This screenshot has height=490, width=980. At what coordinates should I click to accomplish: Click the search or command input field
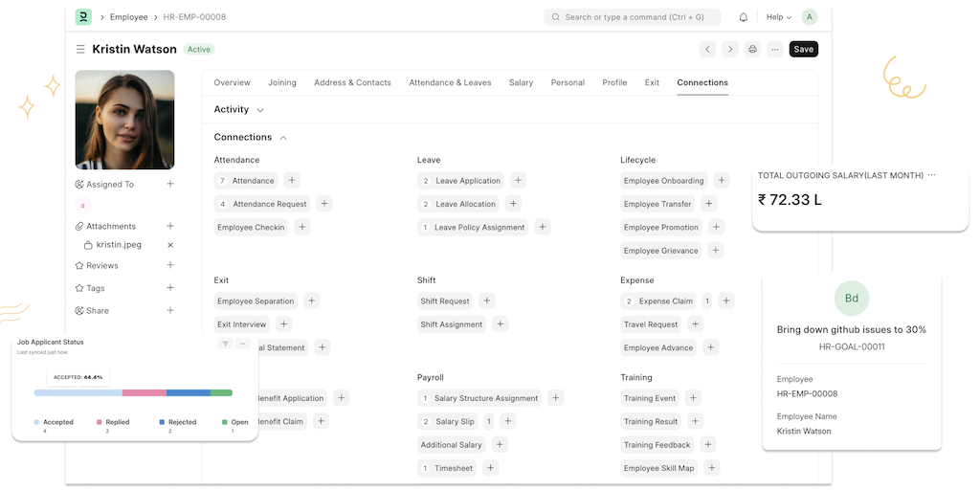click(x=633, y=17)
